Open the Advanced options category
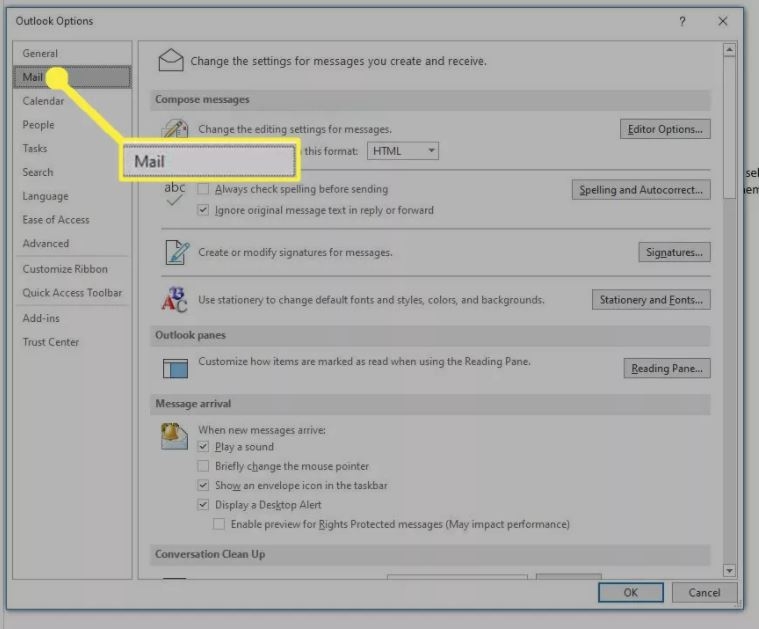Viewport: 759px width, 629px height. (72, 243)
